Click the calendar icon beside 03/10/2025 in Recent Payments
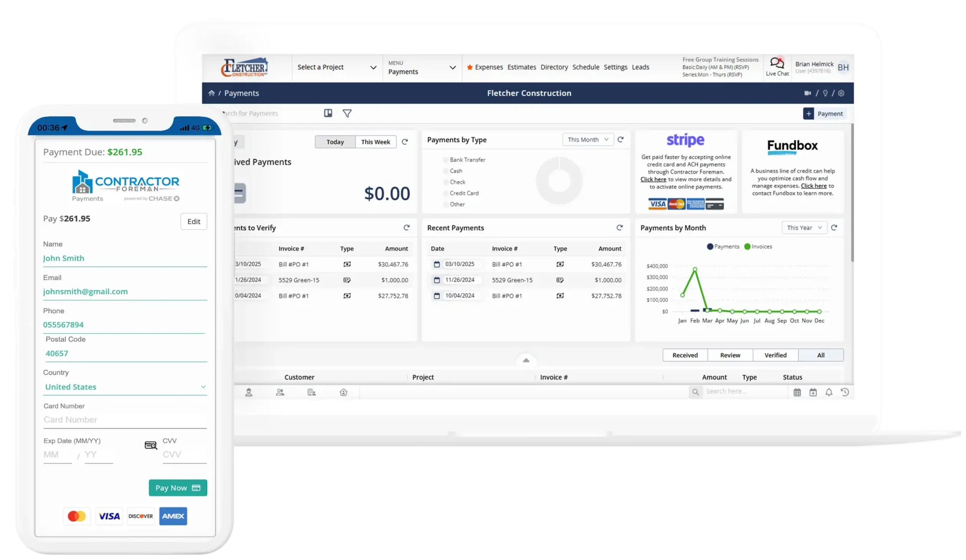The height and width of the screenshot is (560, 966). [437, 264]
